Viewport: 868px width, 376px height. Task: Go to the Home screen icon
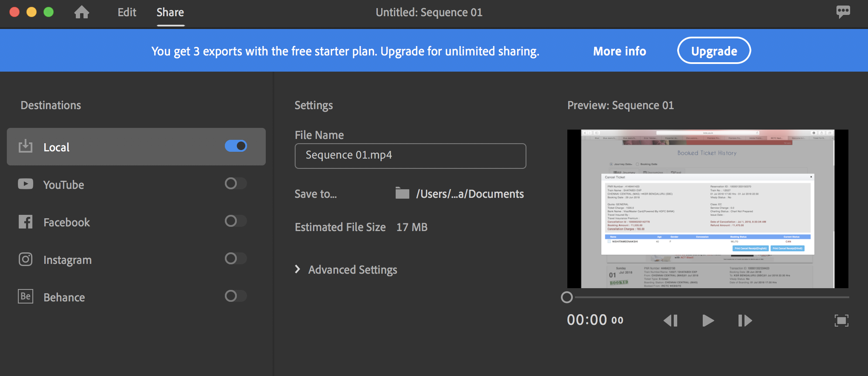click(82, 12)
